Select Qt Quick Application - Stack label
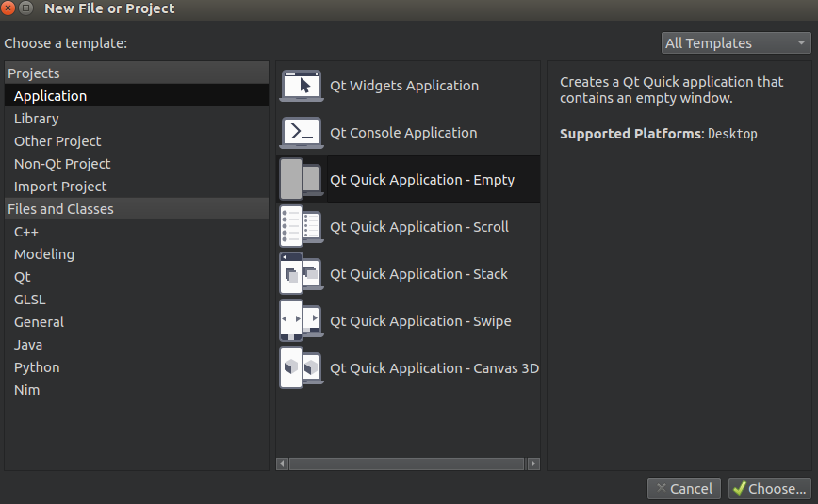Screen dimensions: 818x504 pyautogui.click(x=418, y=274)
